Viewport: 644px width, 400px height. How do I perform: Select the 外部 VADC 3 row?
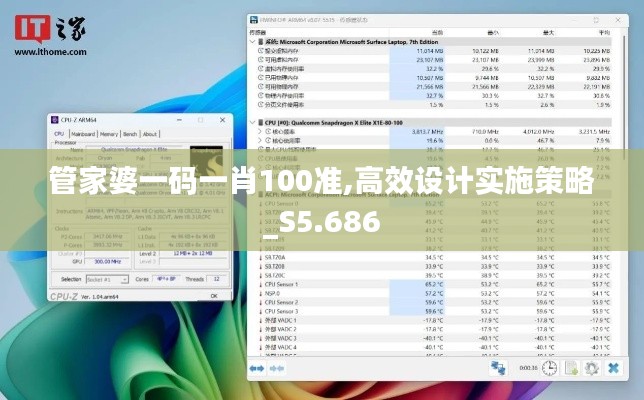(x=435, y=338)
